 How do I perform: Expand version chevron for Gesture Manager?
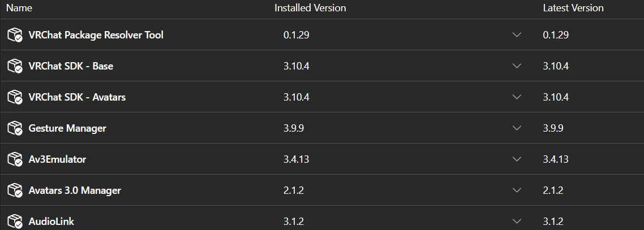point(517,128)
